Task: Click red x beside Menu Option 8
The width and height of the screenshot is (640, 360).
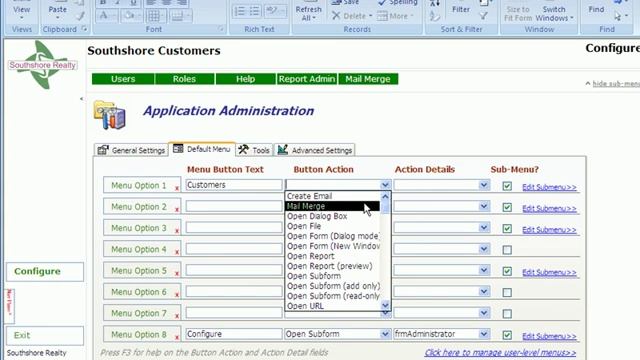Action: click(177, 337)
